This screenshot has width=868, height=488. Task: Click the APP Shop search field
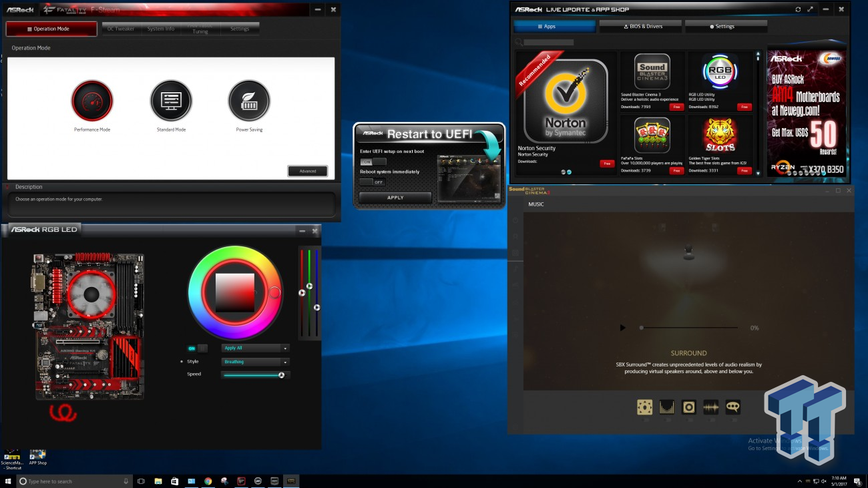[548, 42]
